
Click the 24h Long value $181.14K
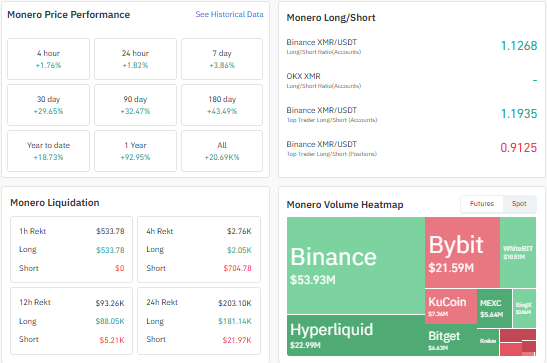[x=235, y=321]
